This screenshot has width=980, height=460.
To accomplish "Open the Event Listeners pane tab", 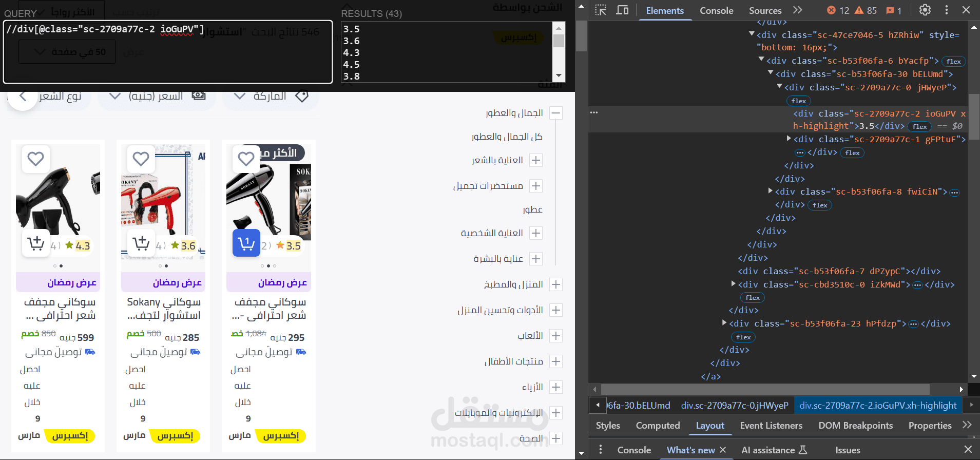I will click(771, 425).
